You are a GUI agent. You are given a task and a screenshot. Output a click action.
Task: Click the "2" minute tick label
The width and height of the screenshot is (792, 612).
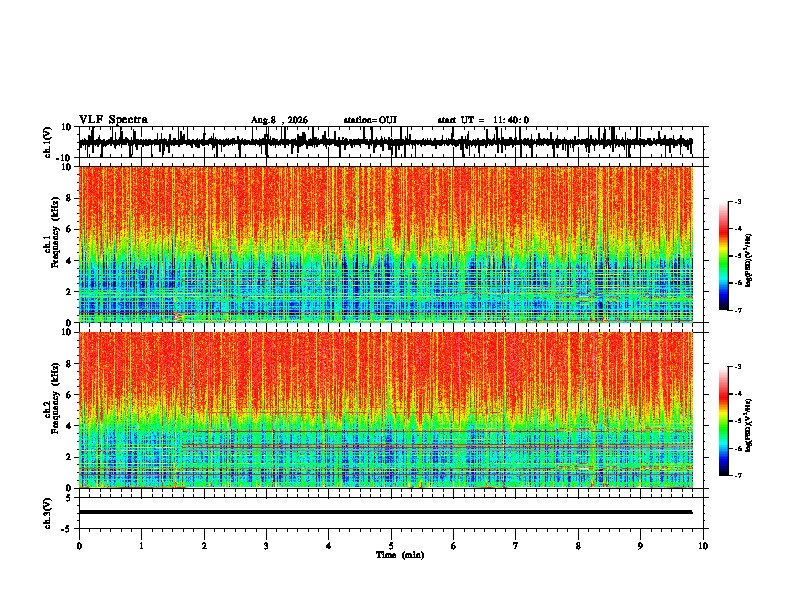tap(204, 546)
